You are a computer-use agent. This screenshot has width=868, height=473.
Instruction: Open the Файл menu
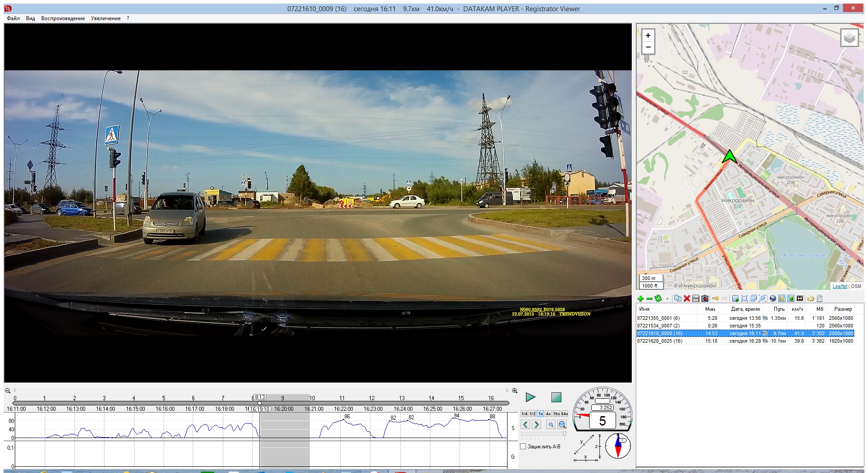tap(13, 18)
